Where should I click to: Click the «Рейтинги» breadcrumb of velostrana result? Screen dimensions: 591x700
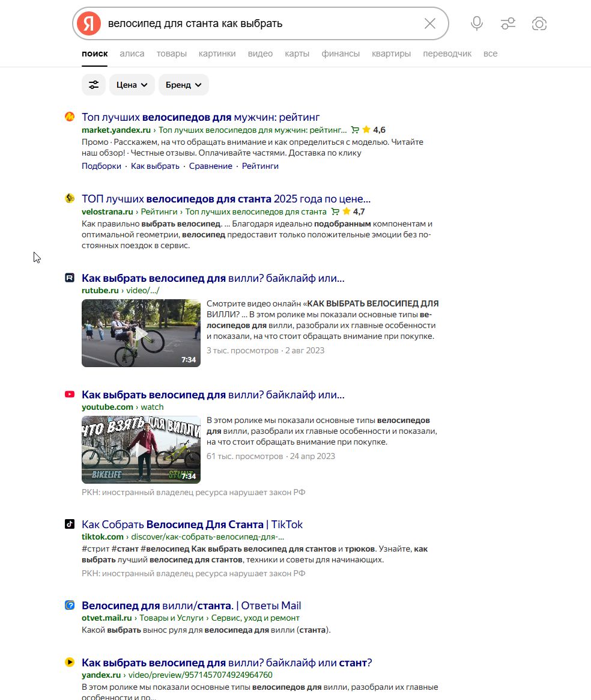(159, 212)
